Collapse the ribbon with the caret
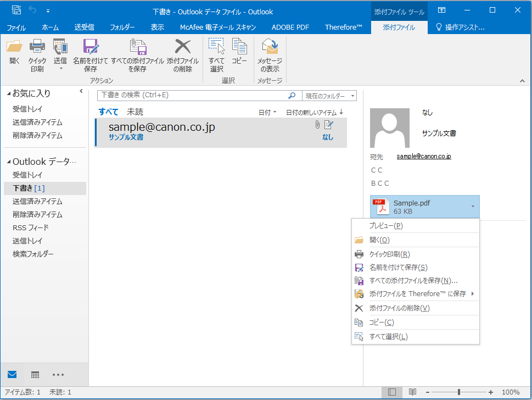Image resolution: width=532 pixels, height=400 pixels. (x=522, y=81)
